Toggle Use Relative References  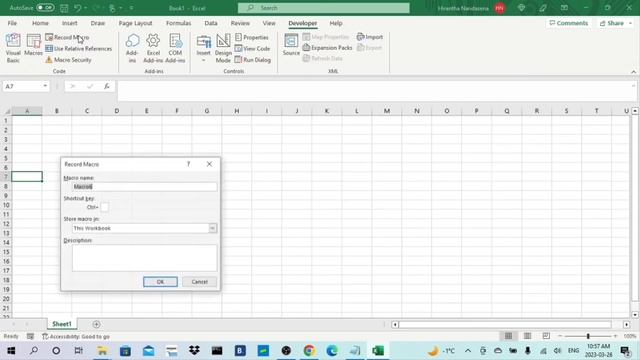78,49
